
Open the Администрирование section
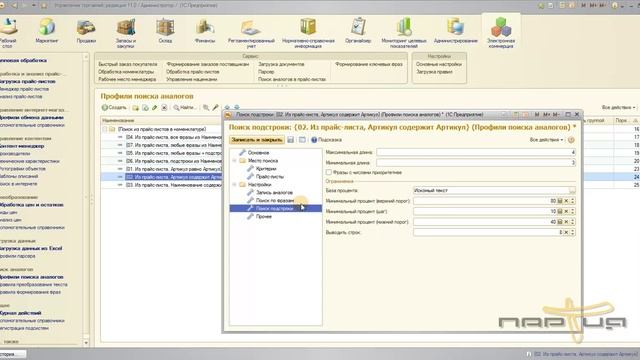tap(456, 31)
